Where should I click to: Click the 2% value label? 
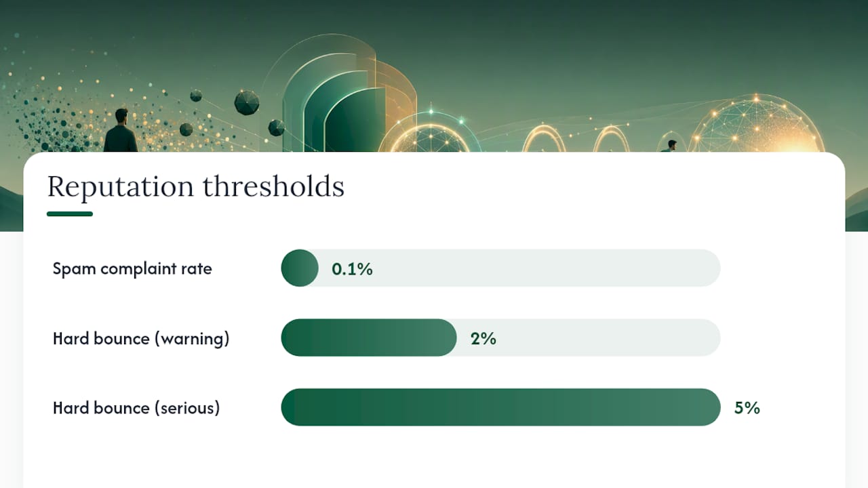pos(484,338)
